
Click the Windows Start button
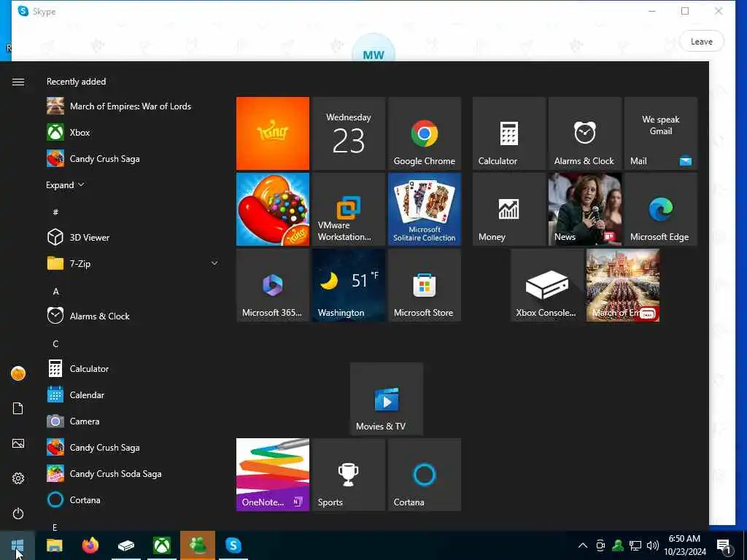click(x=18, y=545)
